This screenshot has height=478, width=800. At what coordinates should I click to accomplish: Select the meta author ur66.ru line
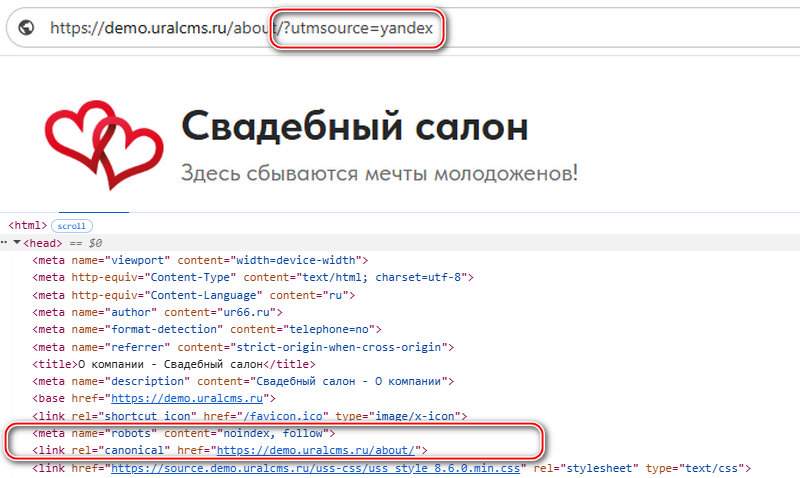coord(157,312)
